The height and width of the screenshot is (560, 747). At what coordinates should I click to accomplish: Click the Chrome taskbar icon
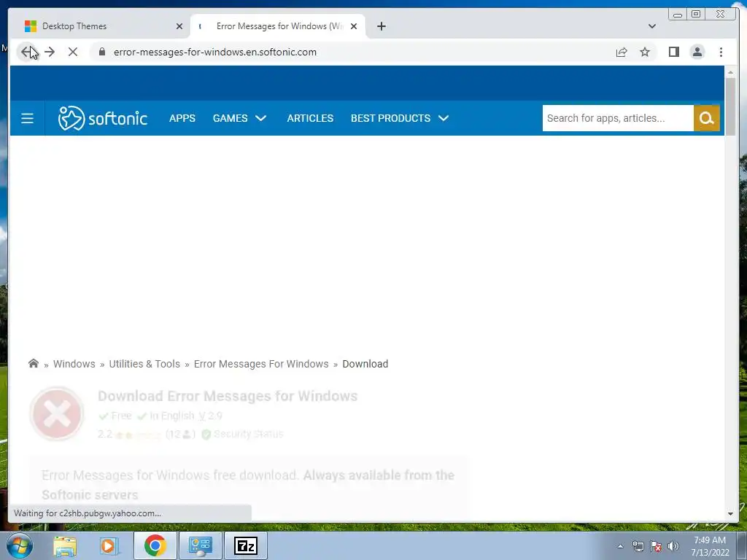point(155,545)
